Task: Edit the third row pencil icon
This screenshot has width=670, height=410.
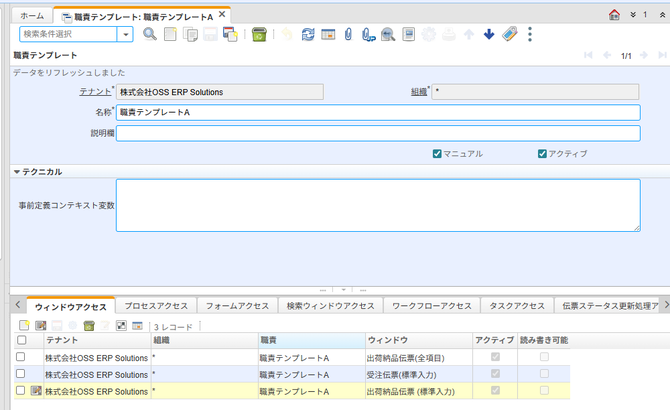Action: (x=36, y=390)
